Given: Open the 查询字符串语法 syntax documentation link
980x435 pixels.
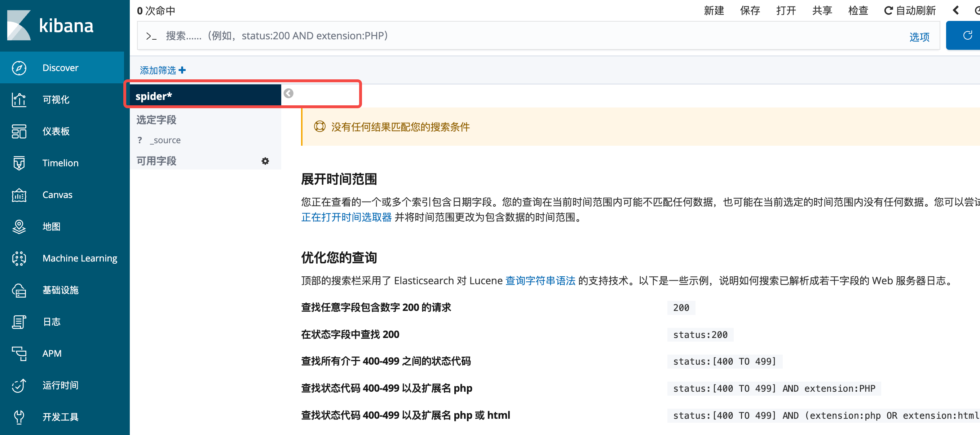Looking at the screenshot, I should 540,281.
